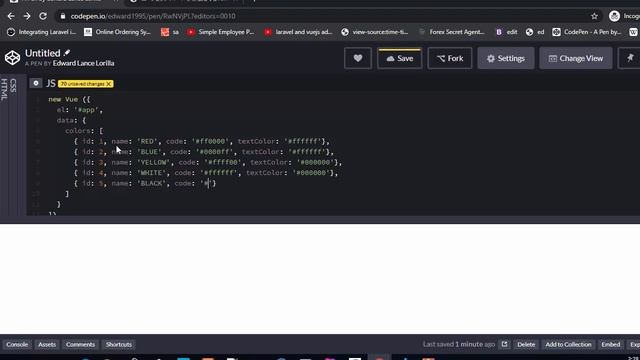
Task: Open the 'Forex Secret Agent' bookmark
Action: (x=451, y=32)
